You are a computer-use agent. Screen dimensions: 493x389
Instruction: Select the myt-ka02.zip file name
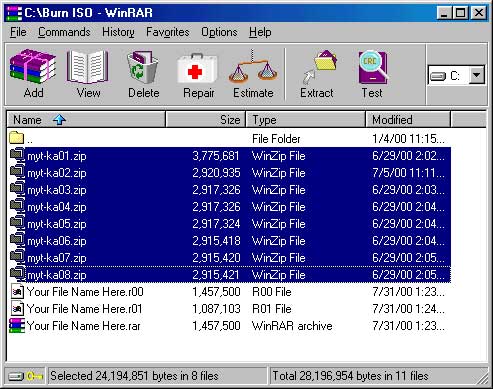point(57,173)
